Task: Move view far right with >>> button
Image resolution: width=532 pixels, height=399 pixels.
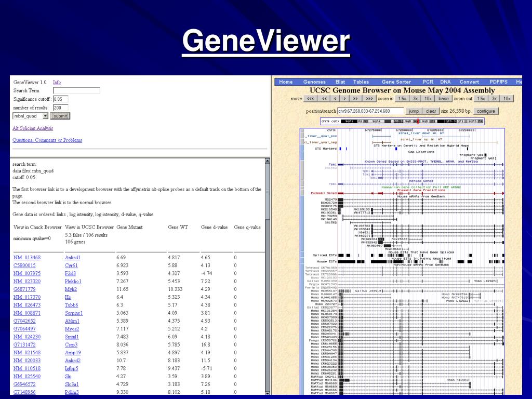Action: [369, 98]
